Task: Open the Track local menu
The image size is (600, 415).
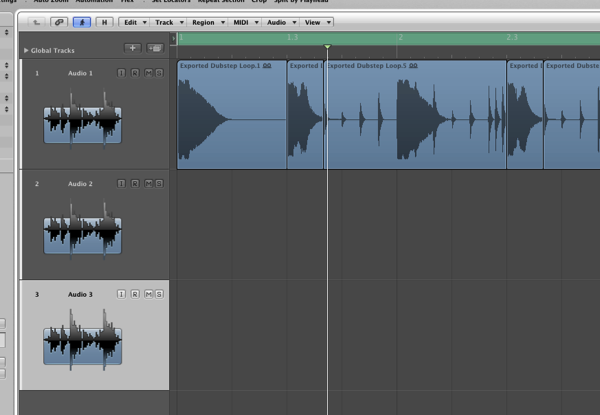Action: click(168, 22)
